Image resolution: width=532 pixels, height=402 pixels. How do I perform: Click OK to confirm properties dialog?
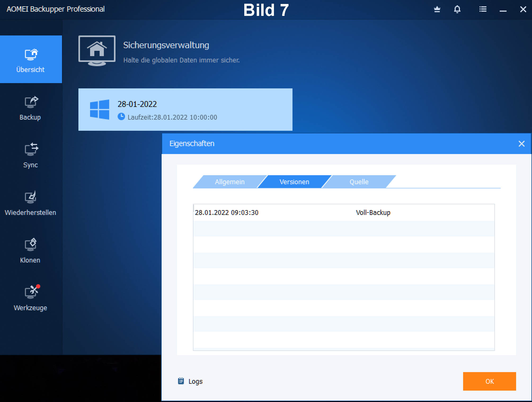click(489, 381)
